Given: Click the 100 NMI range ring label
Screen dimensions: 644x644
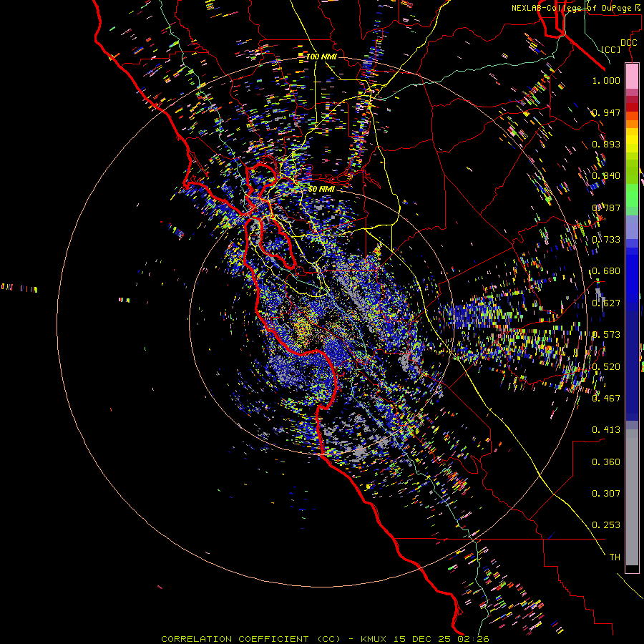Looking at the screenshot, I should point(321,57).
